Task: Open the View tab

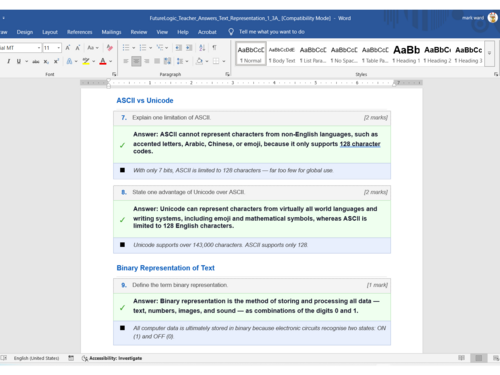Action: 162,32
